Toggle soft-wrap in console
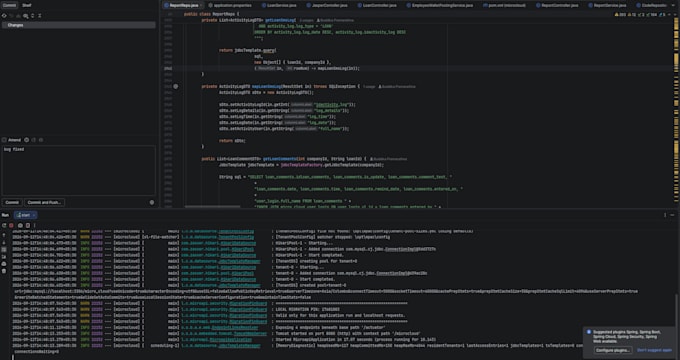The image size is (680, 360). pos(4,250)
